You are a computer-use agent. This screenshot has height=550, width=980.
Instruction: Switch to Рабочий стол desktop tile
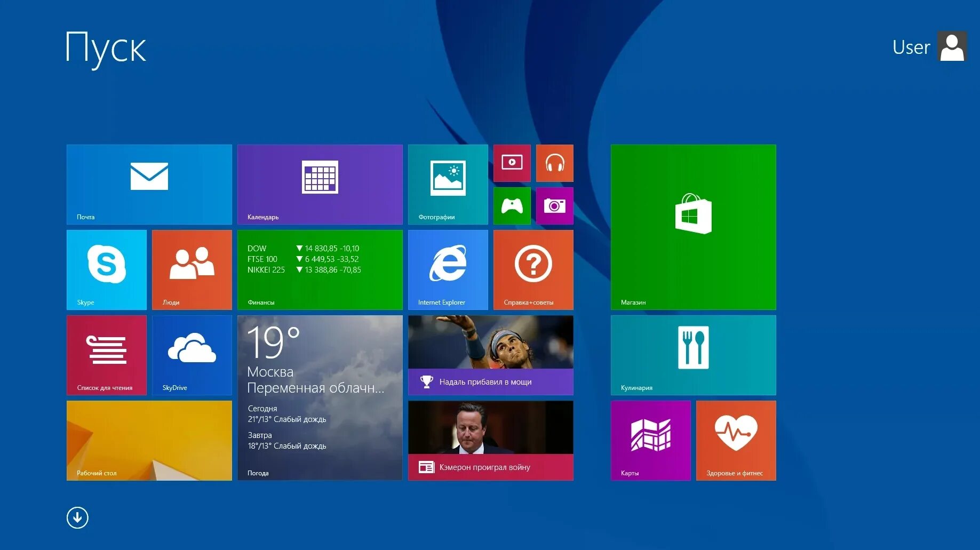[149, 440]
